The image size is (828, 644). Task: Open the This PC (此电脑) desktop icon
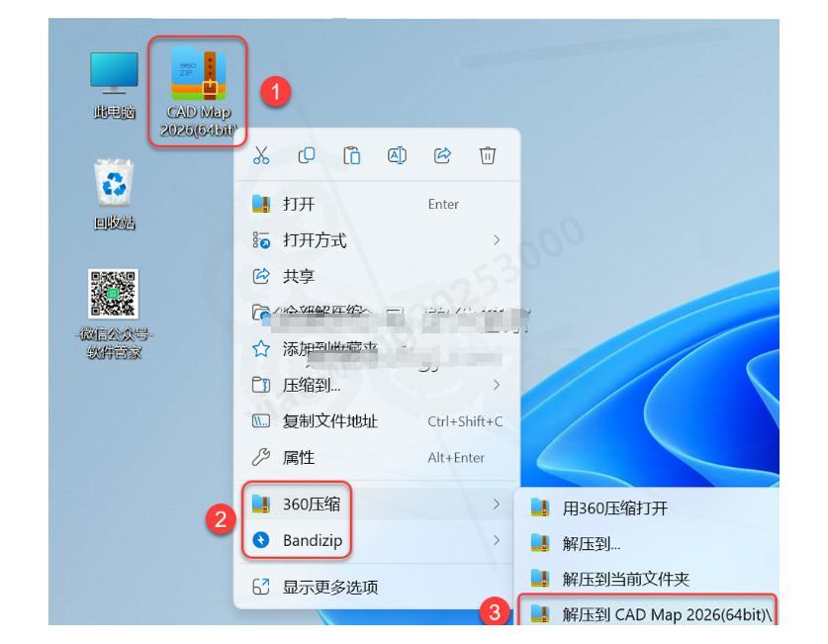pyautogui.click(x=114, y=84)
